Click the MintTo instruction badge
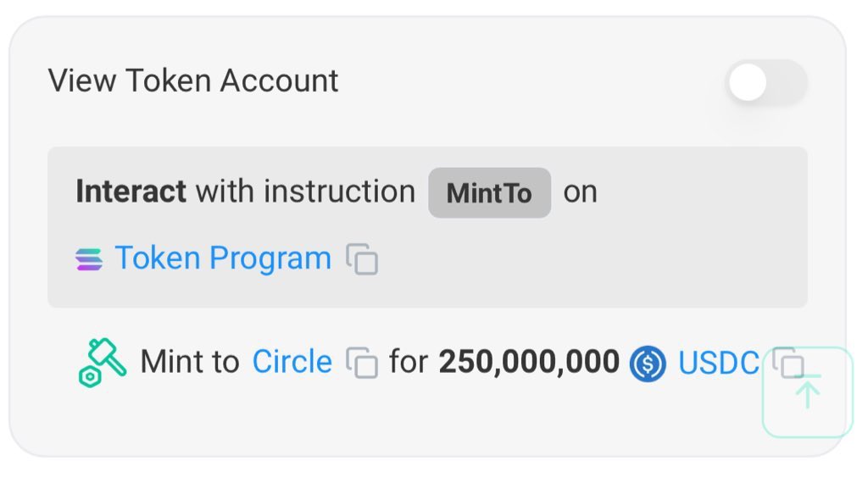 [489, 192]
